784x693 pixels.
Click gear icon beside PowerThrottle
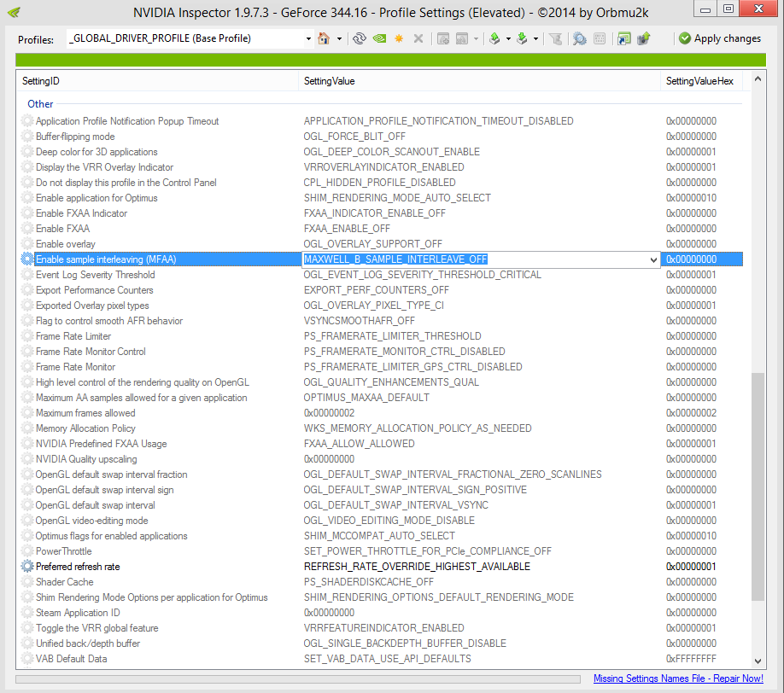[27, 551]
